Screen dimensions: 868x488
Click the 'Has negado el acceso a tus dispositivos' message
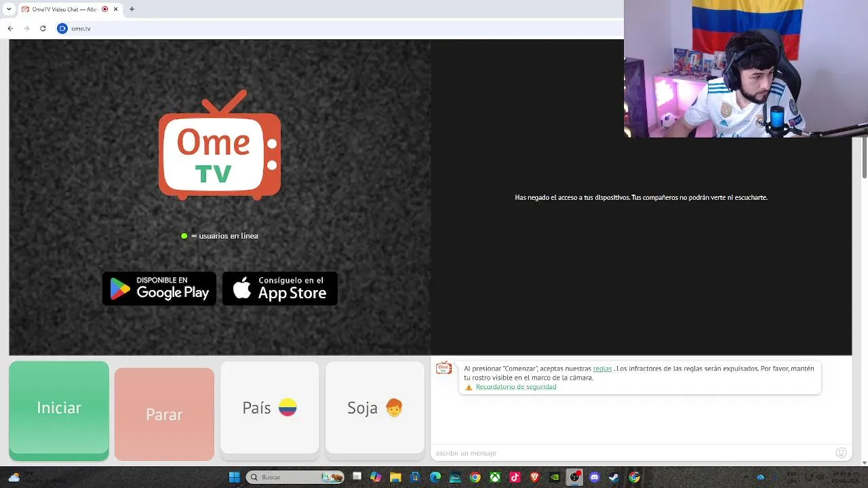point(641,197)
